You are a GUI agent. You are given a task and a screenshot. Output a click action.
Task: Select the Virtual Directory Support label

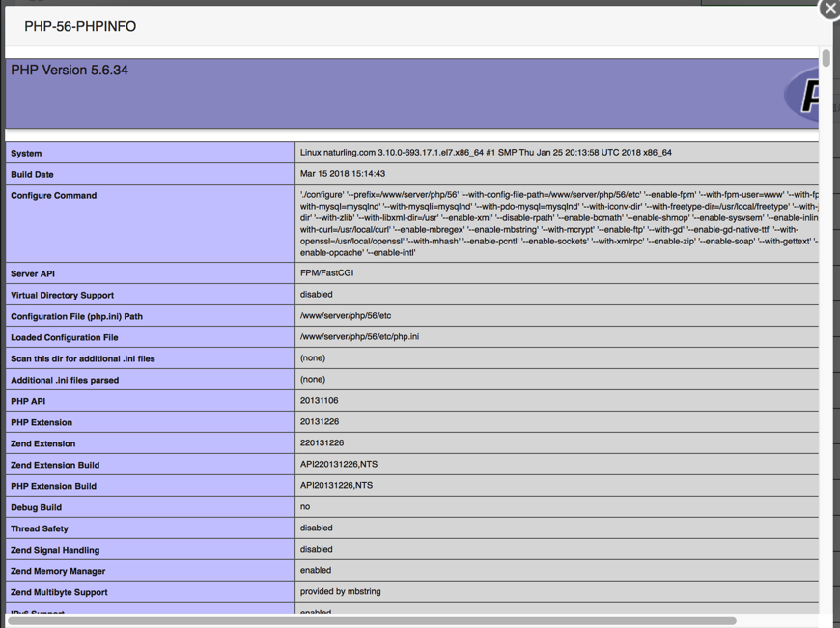pyautogui.click(x=62, y=295)
